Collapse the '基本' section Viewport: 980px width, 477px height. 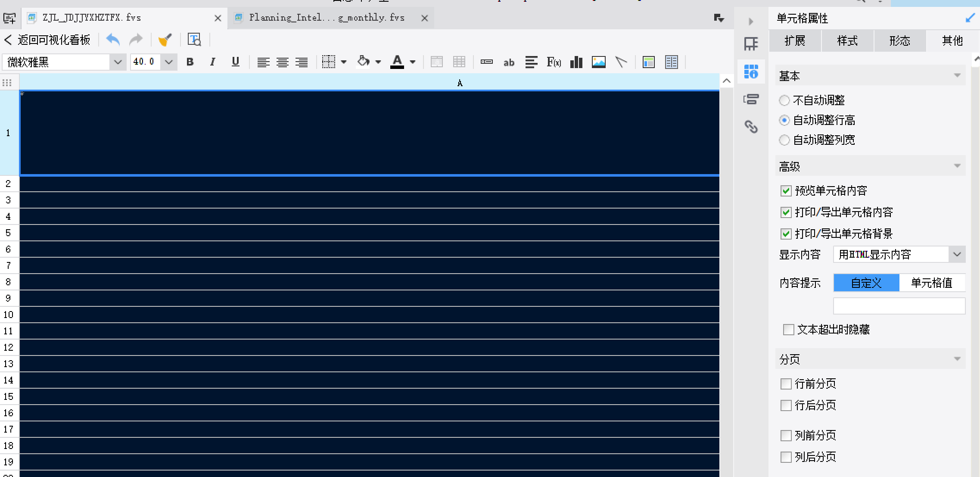coord(957,76)
